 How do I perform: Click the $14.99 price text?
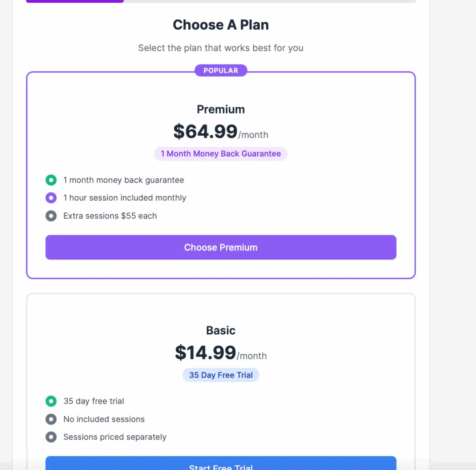pos(205,353)
